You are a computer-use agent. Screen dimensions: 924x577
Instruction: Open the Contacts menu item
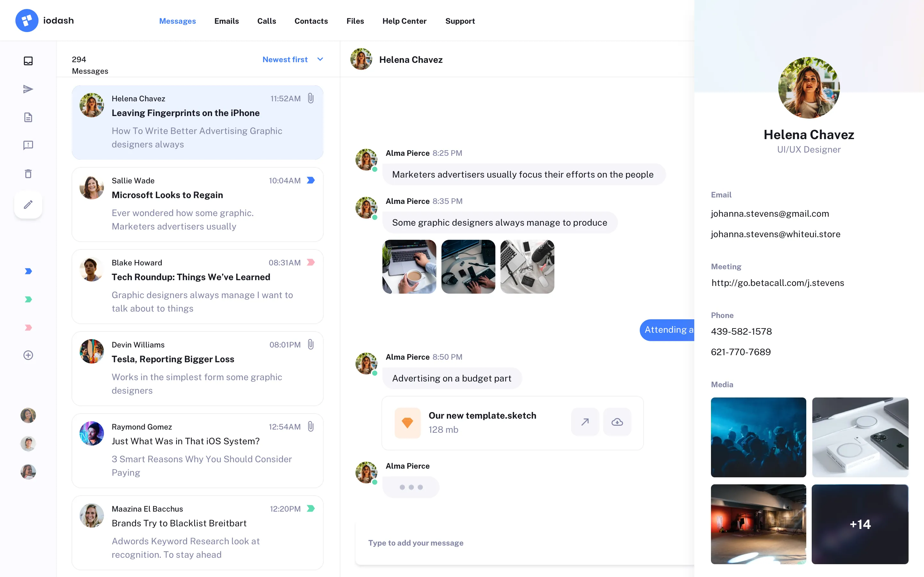[x=311, y=21]
